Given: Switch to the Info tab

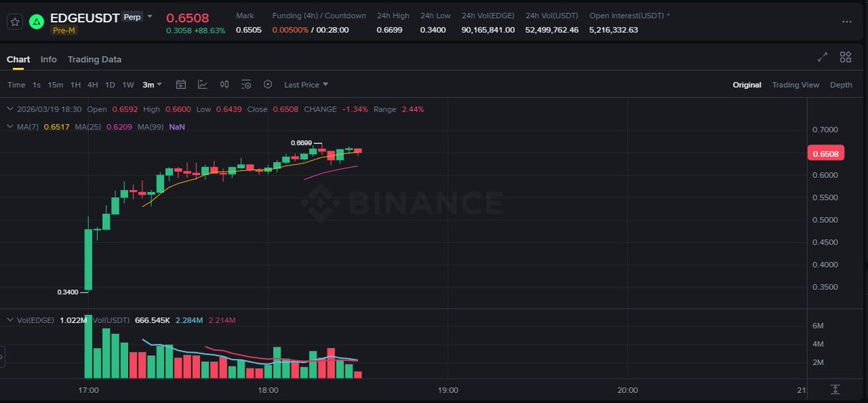Looking at the screenshot, I should tap(48, 59).
